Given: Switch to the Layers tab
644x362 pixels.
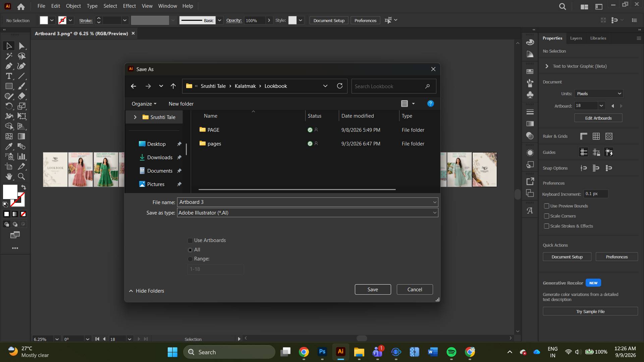Looking at the screenshot, I should (576, 38).
